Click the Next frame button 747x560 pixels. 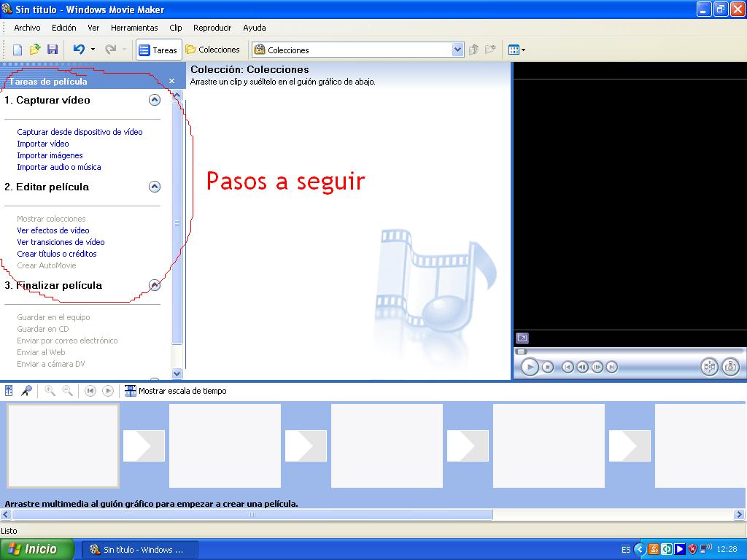[x=597, y=367]
